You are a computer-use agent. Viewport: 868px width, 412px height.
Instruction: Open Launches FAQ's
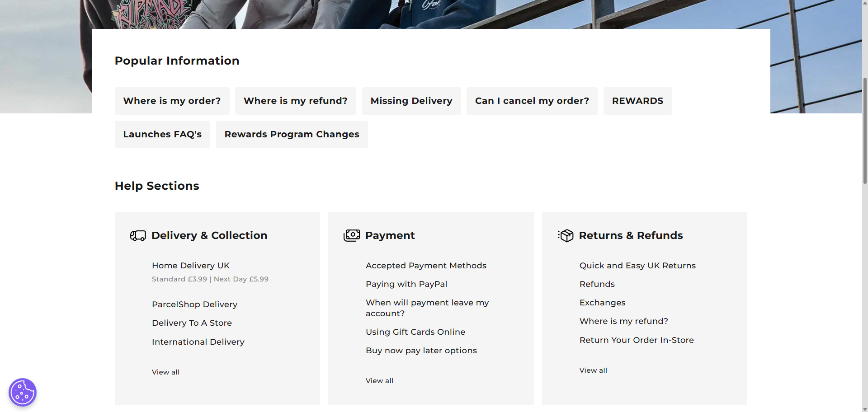[x=162, y=134]
